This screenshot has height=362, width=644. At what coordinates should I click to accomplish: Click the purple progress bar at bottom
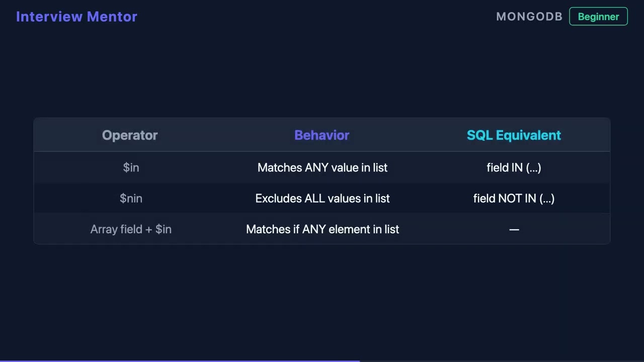pyautogui.click(x=180, y=361)
